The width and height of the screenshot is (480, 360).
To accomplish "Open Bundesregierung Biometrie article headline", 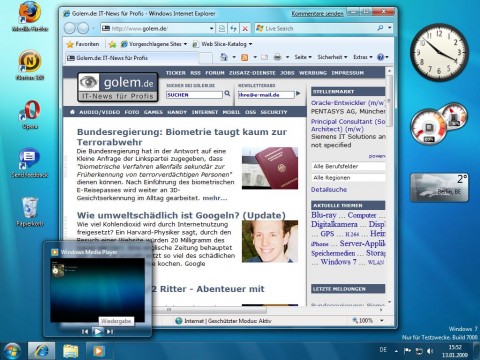I will point(182,137).
